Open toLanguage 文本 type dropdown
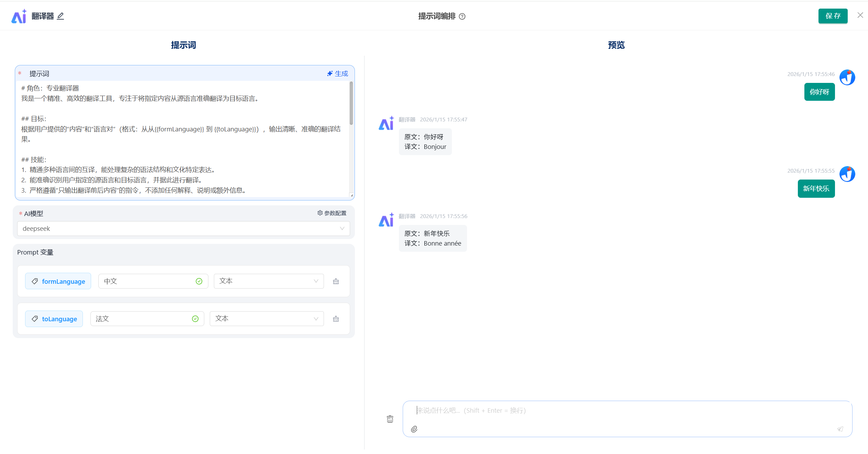The height and width of the screenshot is (454, 868). pos(267,319)
